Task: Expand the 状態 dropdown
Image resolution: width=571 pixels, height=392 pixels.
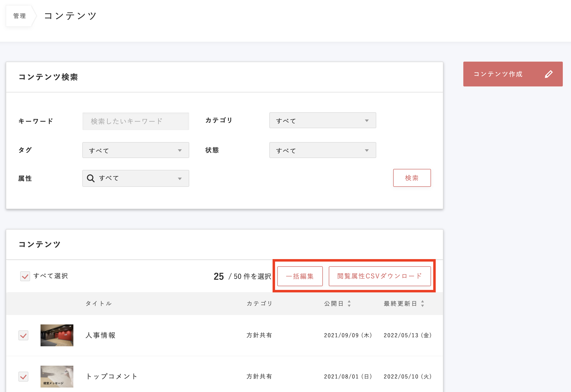Action: click(323, 150)
